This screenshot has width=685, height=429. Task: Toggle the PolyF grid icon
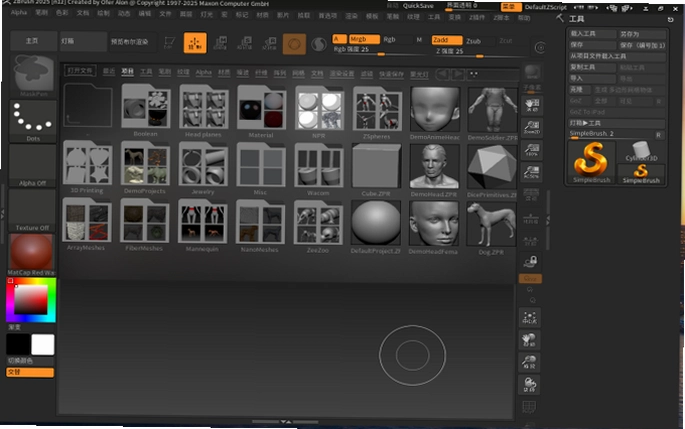tap(529, 407)
